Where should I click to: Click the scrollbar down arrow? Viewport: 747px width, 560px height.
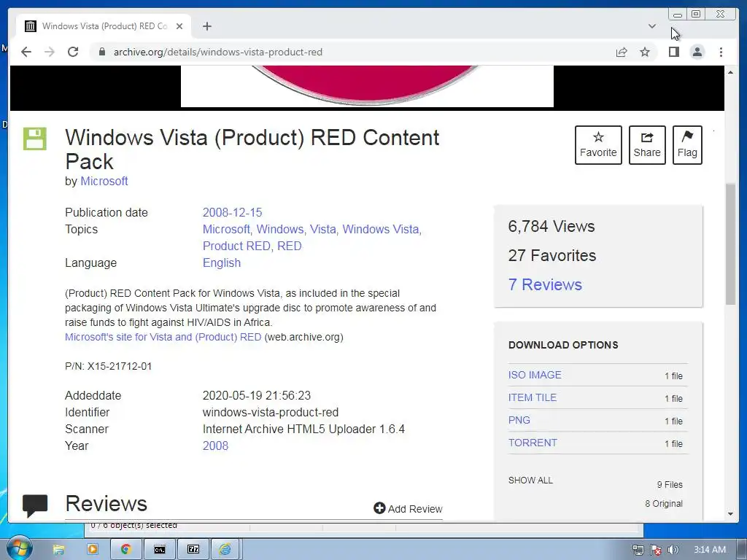click(x=730, y=514)
